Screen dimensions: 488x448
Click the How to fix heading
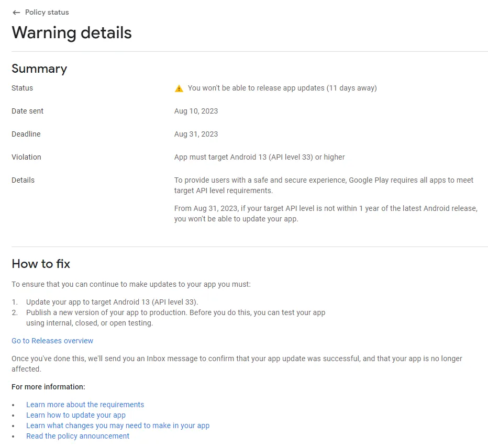[41, 264]
